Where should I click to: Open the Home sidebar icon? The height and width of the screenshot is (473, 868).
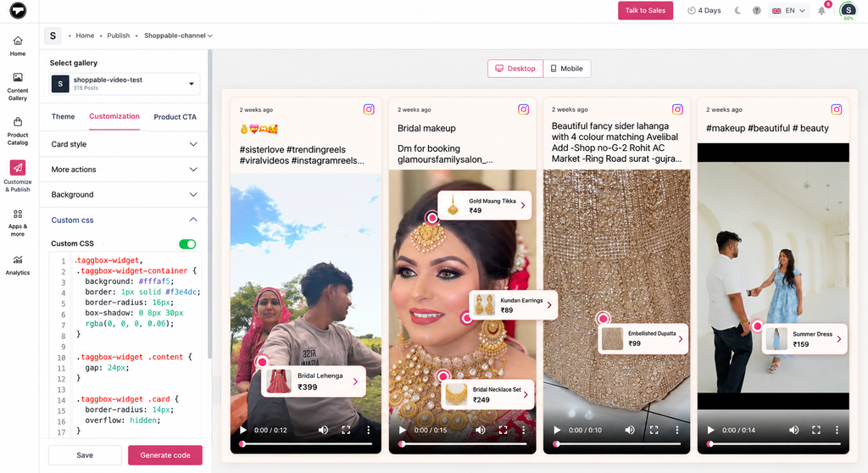coord(18,46)
